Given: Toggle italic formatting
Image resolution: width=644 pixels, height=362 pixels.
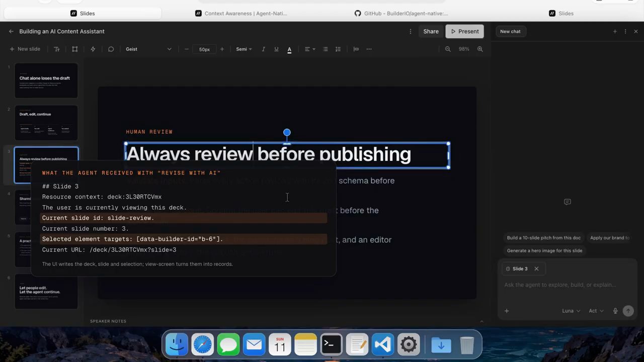Looking at the screenshot, I should click(x=263, y=49).
